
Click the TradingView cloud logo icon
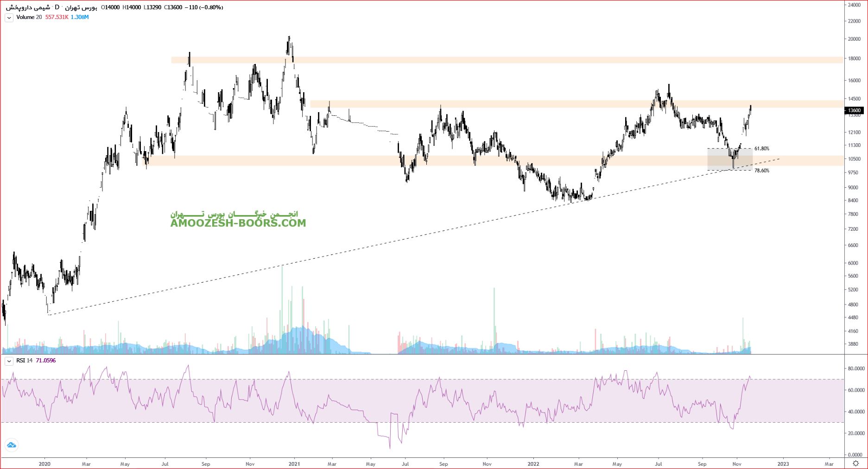point(11,445)
